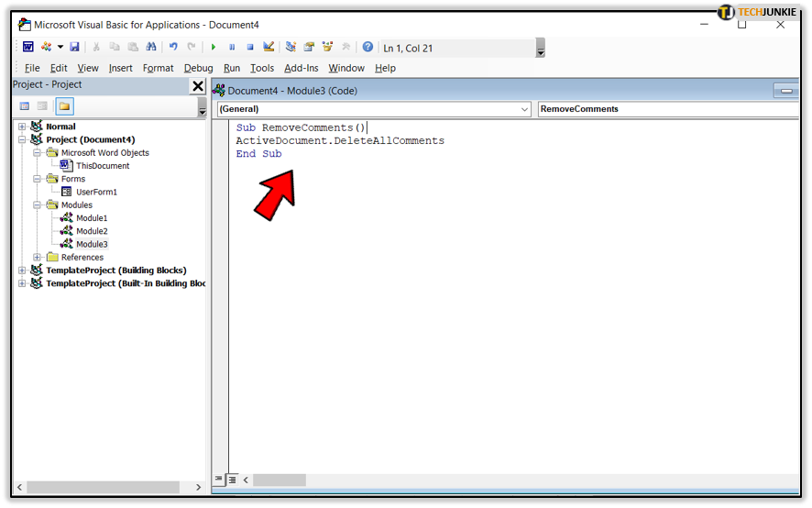Open the Insert object dropdown arrow
Screen dimensions: 812x508
click(60, 47)
